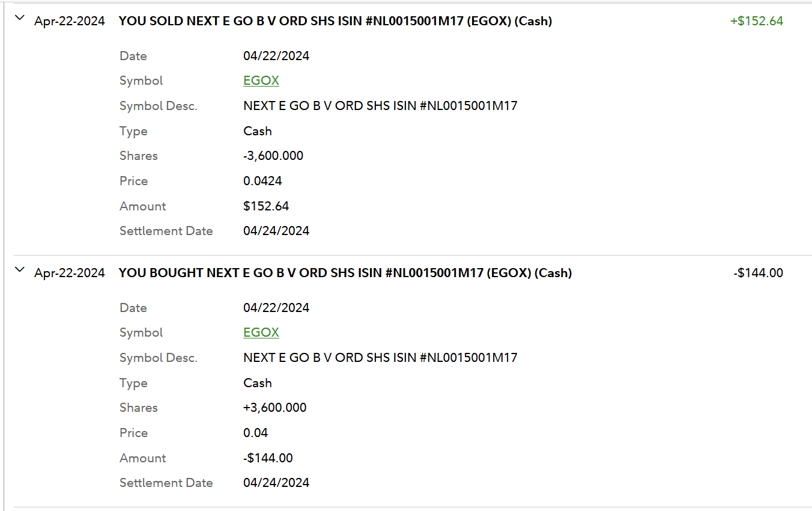This screenshot has width=812, height=511.
Task: Click Apr-22-2024 date of the sold row
Action: [x=70, y=21]
